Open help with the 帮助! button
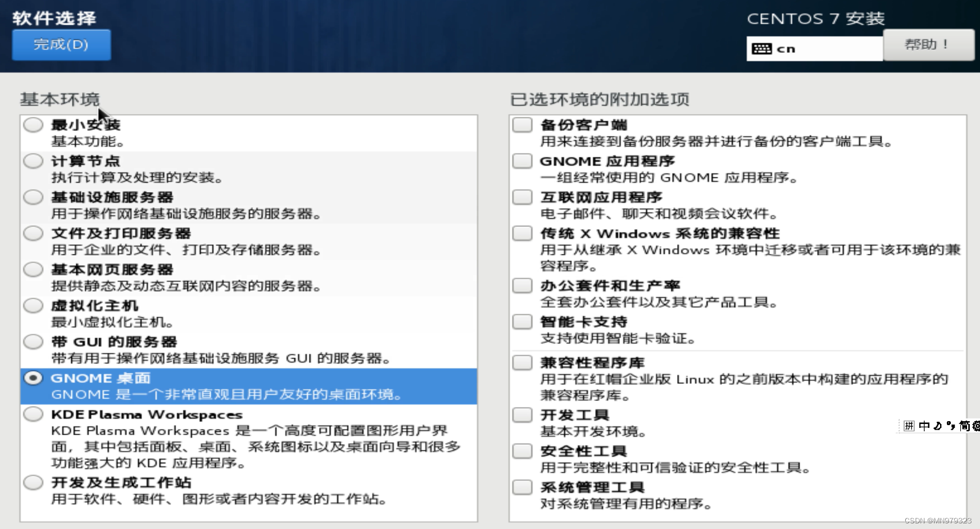 pos(929,45)
